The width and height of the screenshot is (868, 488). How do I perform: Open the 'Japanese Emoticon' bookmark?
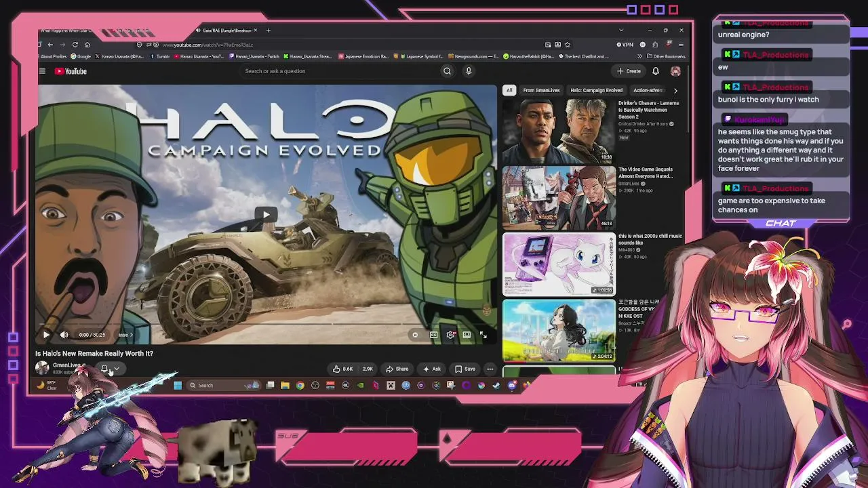(363, 57)
